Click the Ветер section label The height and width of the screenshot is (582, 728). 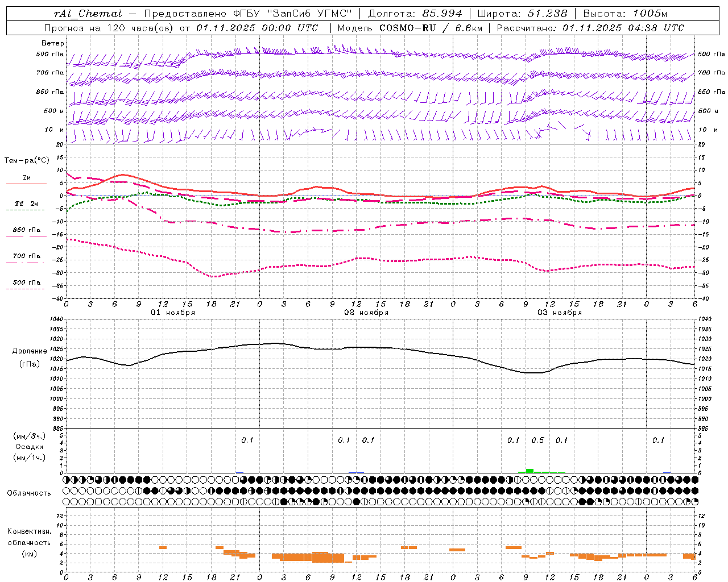tap(53, 43)
